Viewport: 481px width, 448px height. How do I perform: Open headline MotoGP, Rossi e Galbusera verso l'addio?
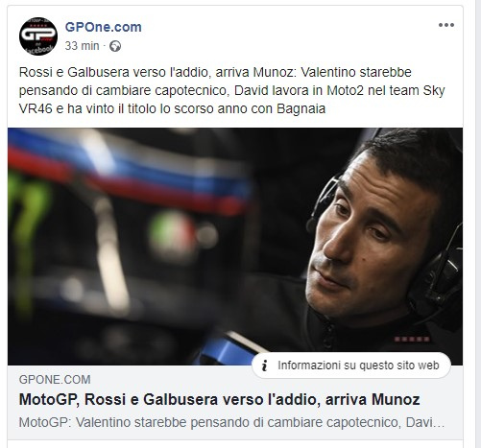219,399
